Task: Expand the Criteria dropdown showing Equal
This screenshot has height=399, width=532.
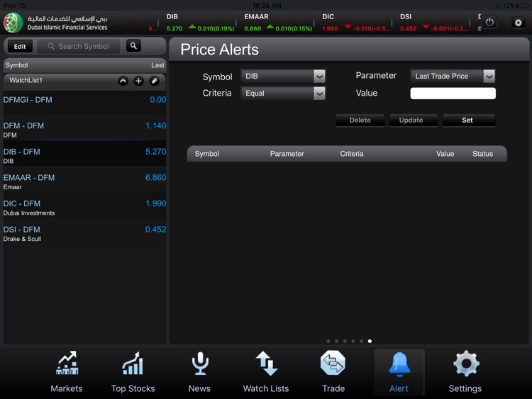Action: 283,94
